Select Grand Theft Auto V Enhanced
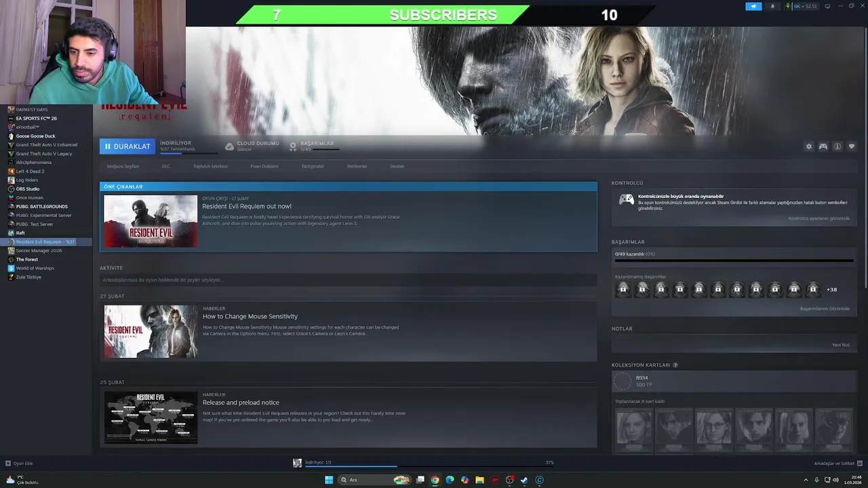Screen dimensions: 868x488 46,144
